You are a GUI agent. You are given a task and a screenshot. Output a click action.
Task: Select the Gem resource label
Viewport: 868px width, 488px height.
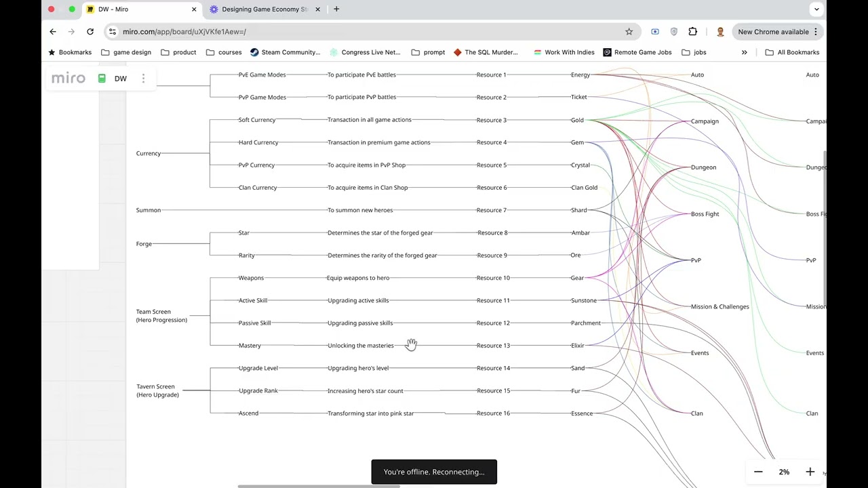pos(577,142)
